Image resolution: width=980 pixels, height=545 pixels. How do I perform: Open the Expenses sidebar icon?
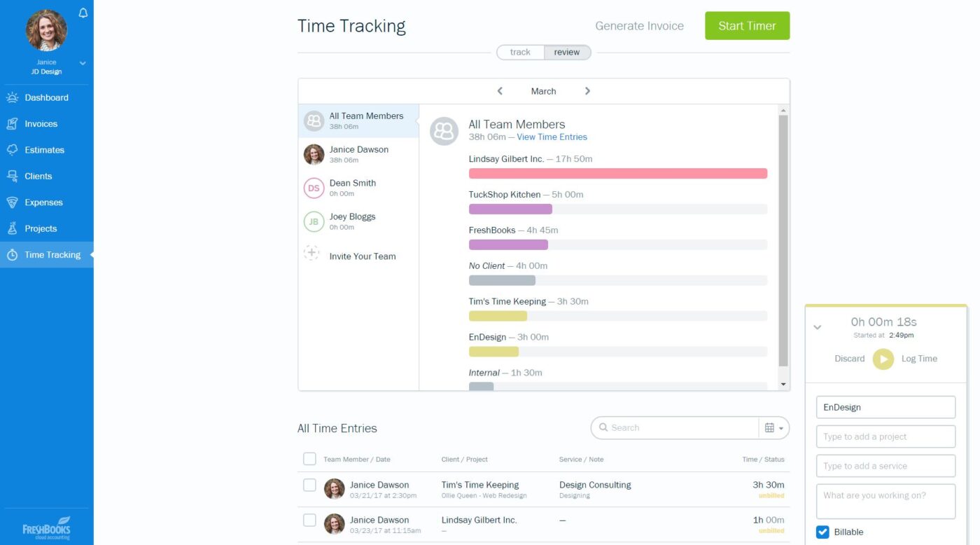click(12, 202)
